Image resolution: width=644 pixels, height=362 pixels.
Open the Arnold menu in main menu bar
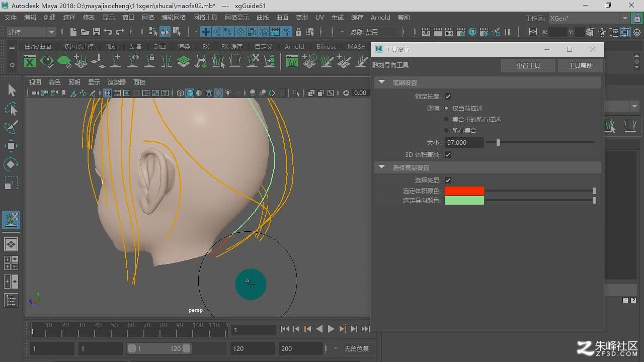click(x=380, y=18)
